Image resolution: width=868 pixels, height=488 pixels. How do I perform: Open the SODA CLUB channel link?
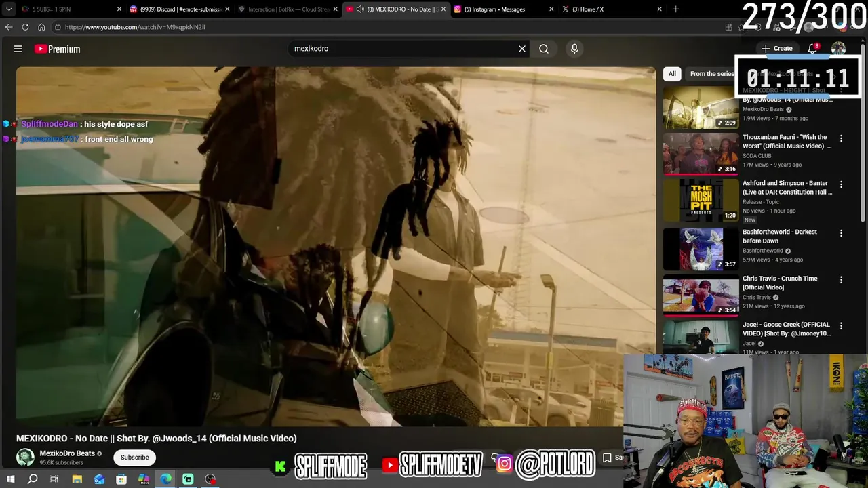click(757, 156)
